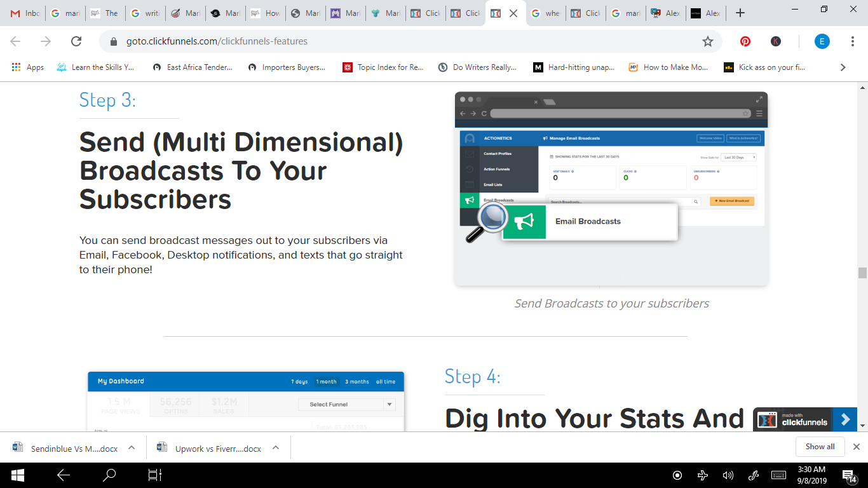This screenshot has width=868, height=488.
Task: Go back to the previous page in Chrome
Action: (15, 41)
